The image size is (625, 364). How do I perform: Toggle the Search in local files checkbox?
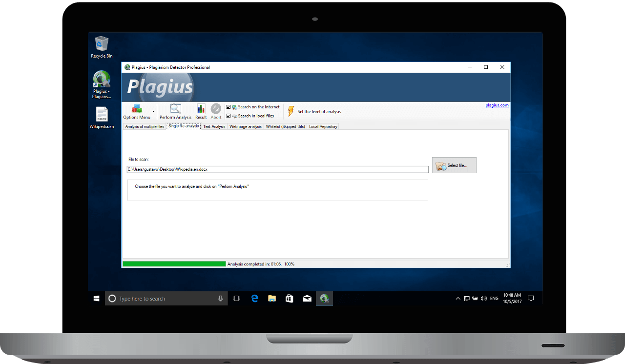click(229, 116)
